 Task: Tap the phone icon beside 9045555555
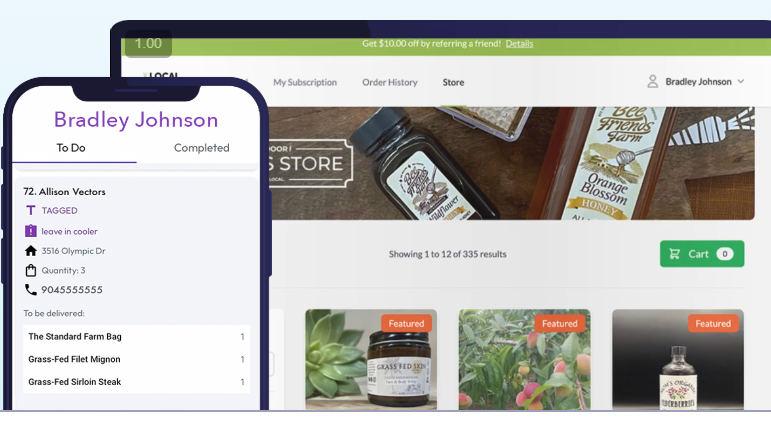[x=30, y=290]
